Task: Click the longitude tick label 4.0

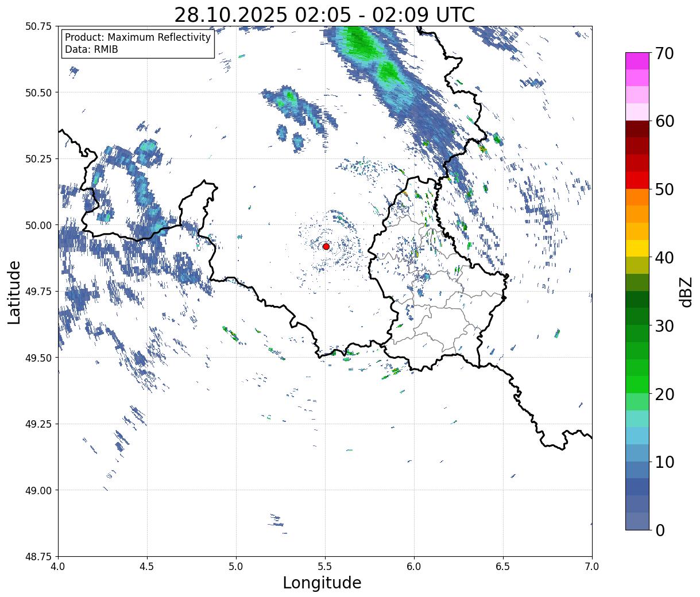Action: [x=58, y=567]
